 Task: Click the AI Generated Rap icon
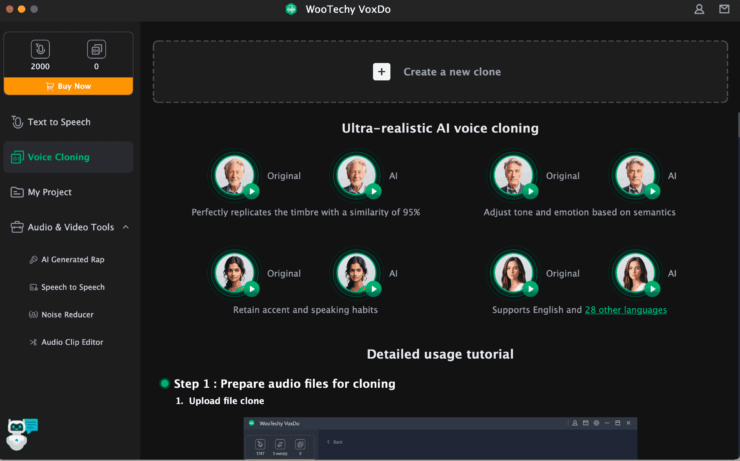(32, 259)
